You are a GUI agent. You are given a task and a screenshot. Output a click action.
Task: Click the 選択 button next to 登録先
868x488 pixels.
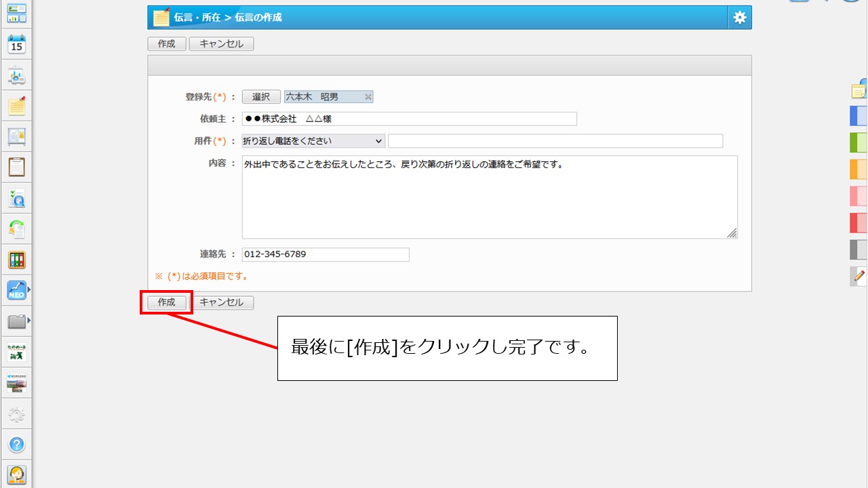pos(261,97)
